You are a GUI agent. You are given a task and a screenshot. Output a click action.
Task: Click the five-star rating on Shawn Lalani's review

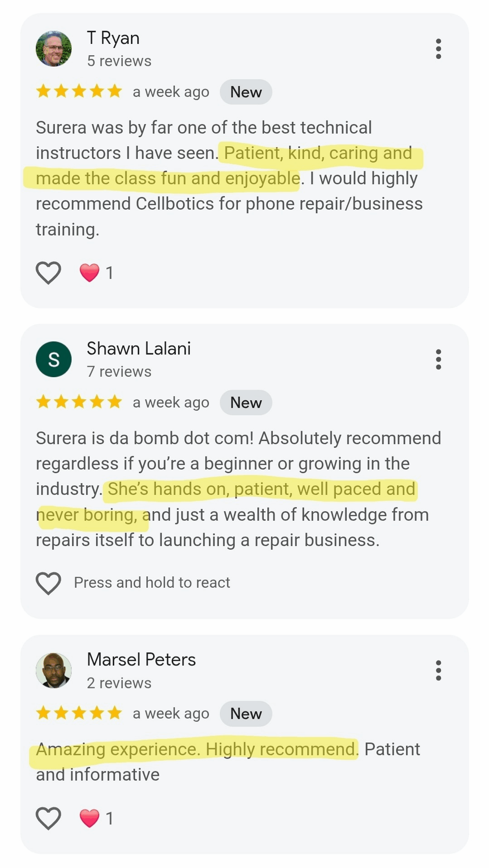pos(79,402)
